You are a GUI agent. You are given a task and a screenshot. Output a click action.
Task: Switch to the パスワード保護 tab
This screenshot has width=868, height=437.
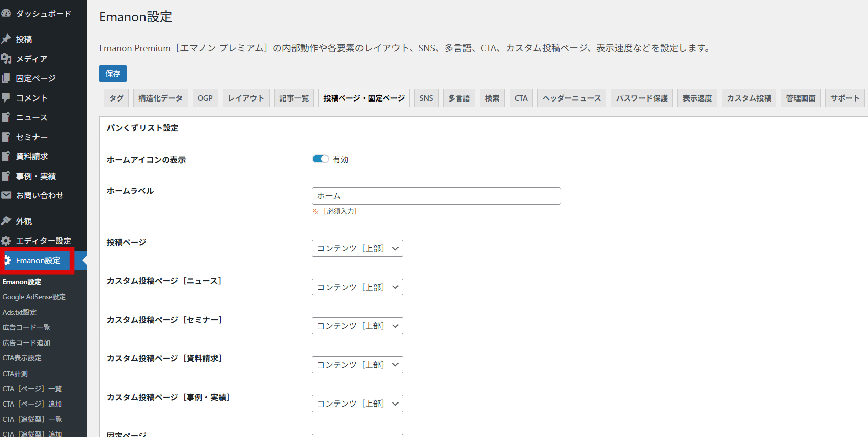(642, 98)
